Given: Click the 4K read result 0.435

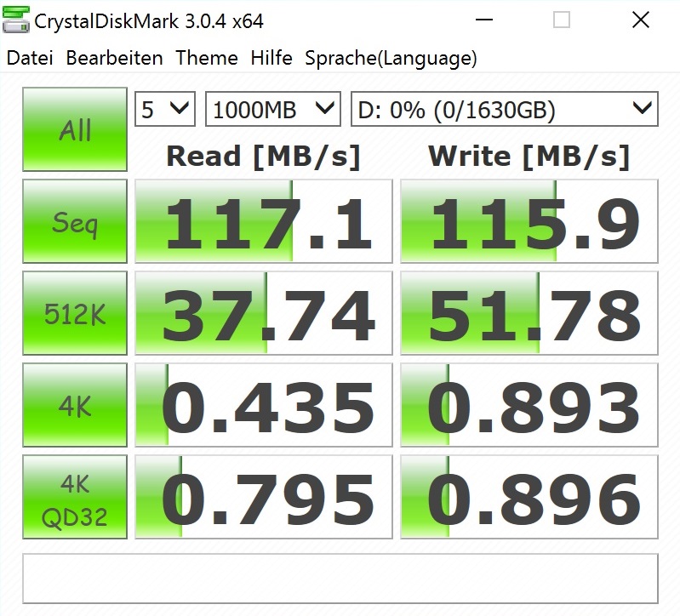Looking at the screenshot, I should click(x=264, y=408).
